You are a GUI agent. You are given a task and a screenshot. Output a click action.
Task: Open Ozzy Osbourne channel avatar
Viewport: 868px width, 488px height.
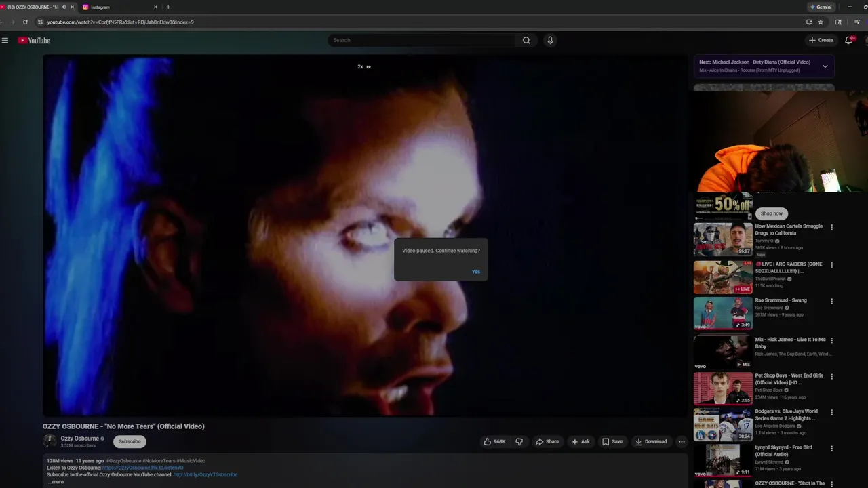click(50, 441)
